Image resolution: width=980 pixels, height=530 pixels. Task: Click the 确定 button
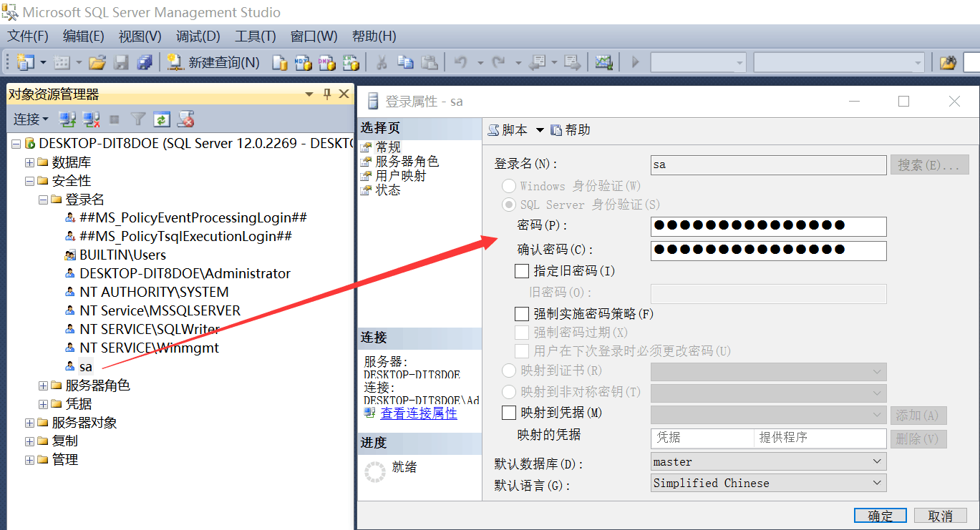[880, 516]
